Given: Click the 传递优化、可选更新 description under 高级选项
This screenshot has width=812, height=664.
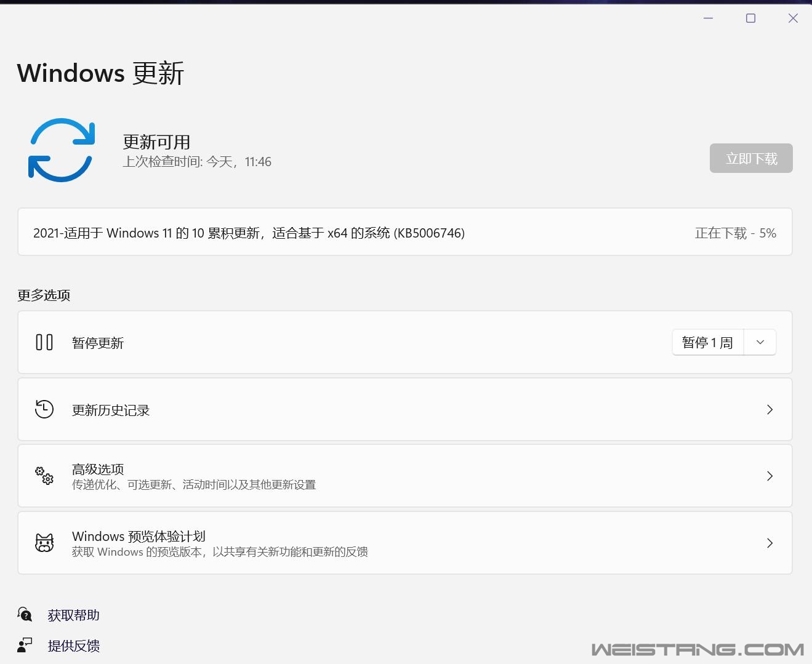Looking at the screenshot, I should (194, 485).
